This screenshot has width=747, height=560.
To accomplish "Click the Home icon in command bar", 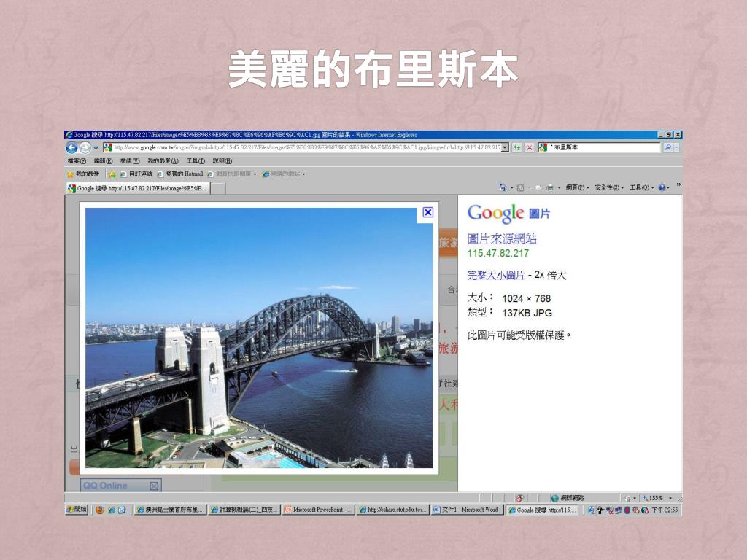I will [x=503, y=187].
